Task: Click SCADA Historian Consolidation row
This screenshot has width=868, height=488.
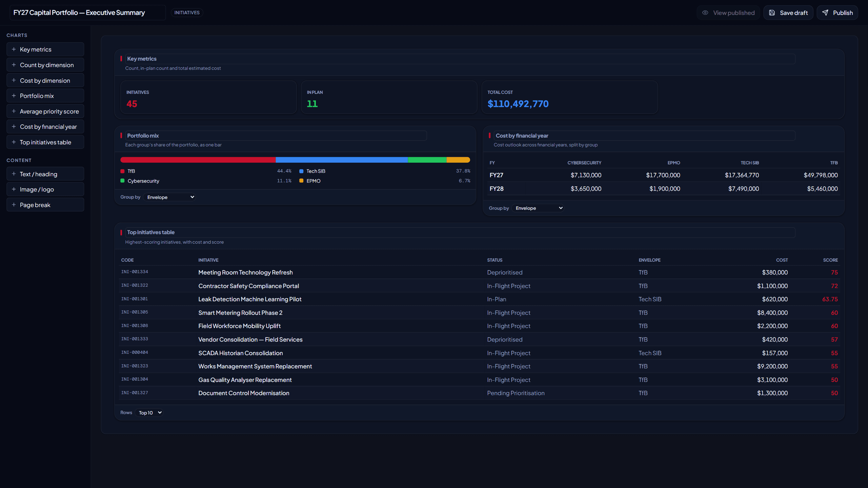Action: (479, 353)
